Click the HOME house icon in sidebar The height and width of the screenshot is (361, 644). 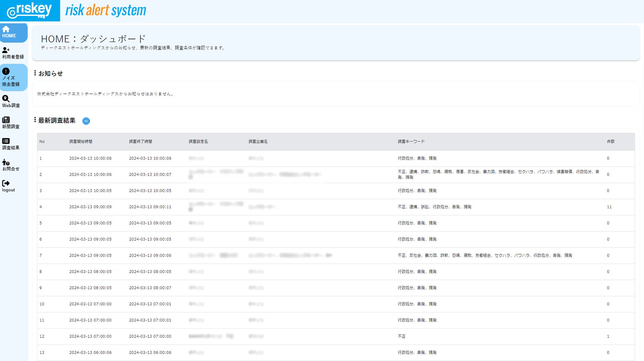pyautogui.click(x=6, y=29)
